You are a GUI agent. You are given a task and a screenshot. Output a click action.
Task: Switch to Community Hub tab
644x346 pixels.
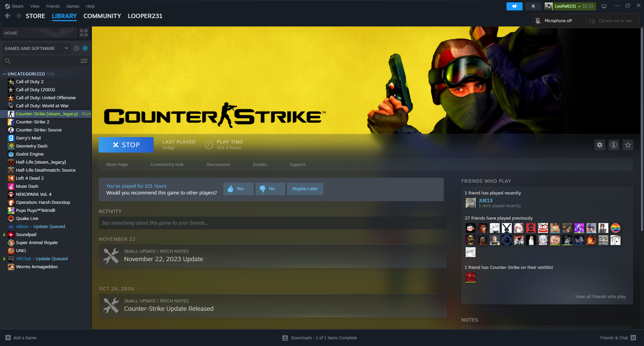(x=167, y=165)
